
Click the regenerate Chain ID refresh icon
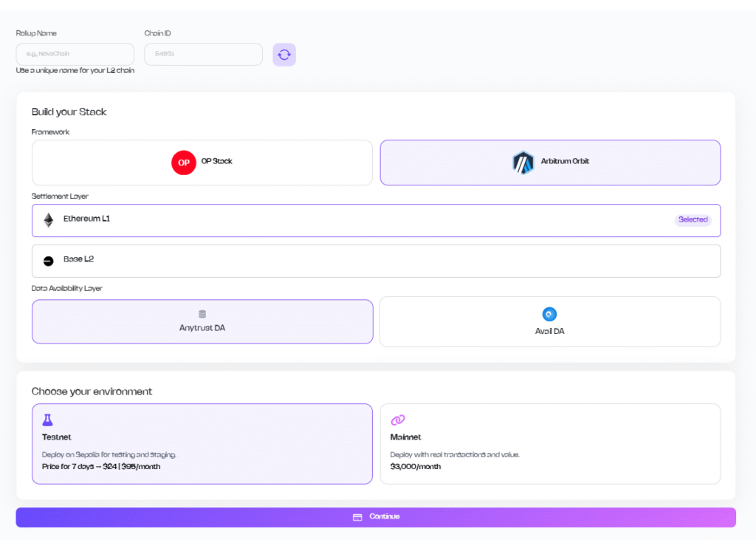[284, 55]
